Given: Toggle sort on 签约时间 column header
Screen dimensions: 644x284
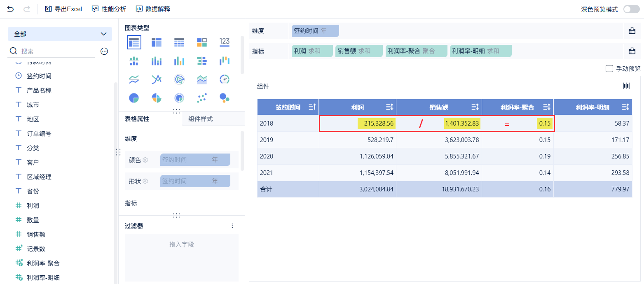Looking at the screenshot, I should click(x=312, y=107).
